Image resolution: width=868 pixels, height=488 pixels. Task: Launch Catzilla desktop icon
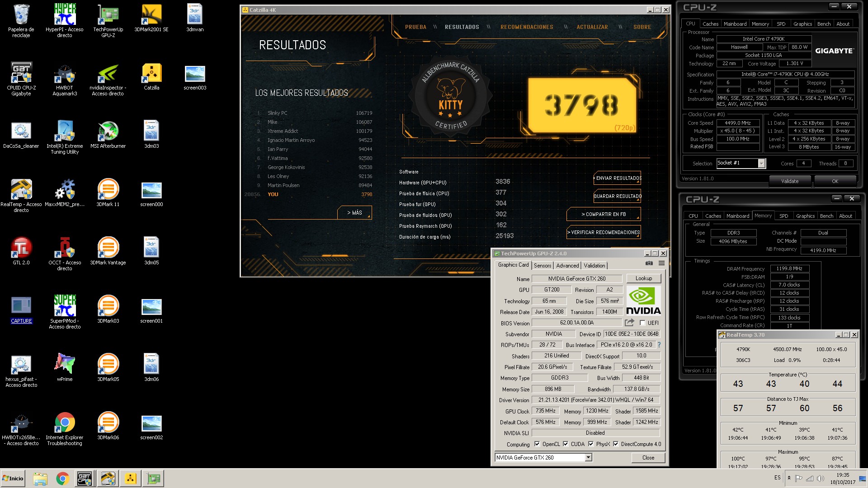[x=151, y=76]
